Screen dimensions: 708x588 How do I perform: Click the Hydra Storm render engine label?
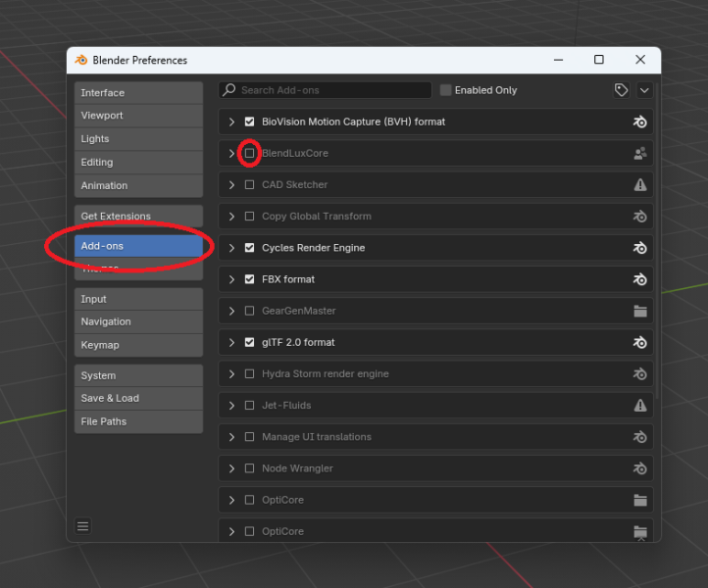coord(326,374)
